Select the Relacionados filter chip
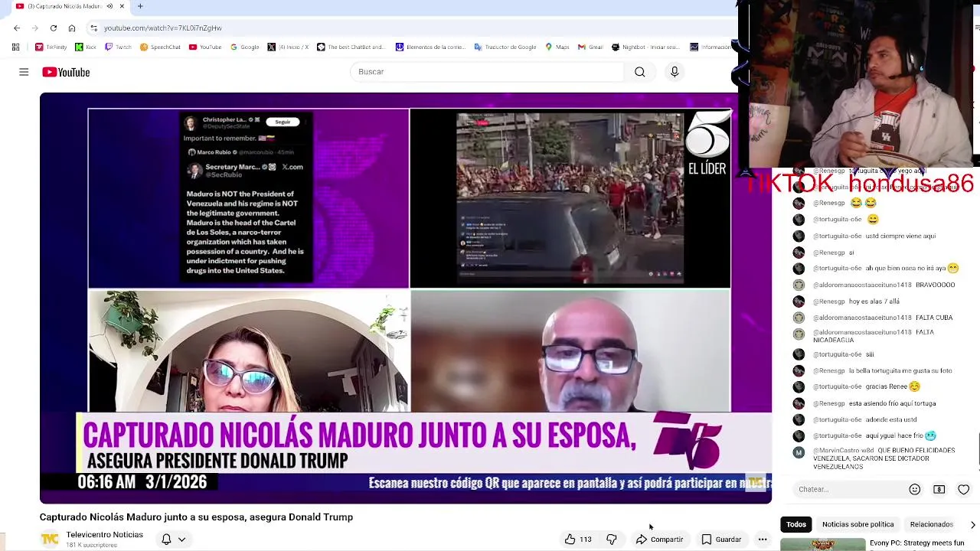Image resolution: width=980 pixels, height=551 pixels. pyautogui.click(x=931, y=524)
